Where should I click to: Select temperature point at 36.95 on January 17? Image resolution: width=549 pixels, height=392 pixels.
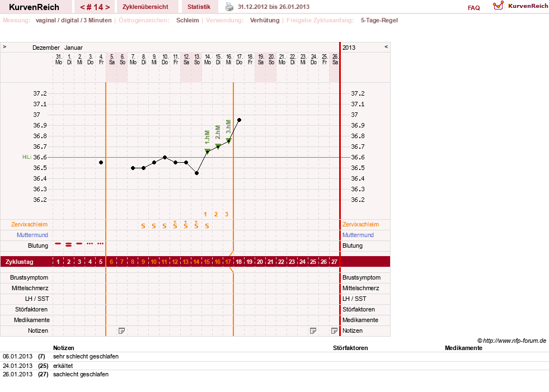click(239, 120)
